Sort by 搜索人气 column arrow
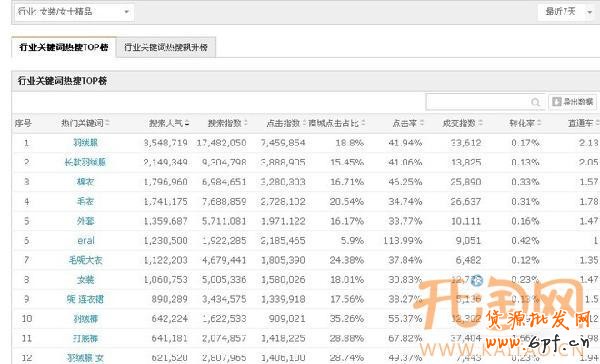600x364 pixels. click(x=187, y=123)
